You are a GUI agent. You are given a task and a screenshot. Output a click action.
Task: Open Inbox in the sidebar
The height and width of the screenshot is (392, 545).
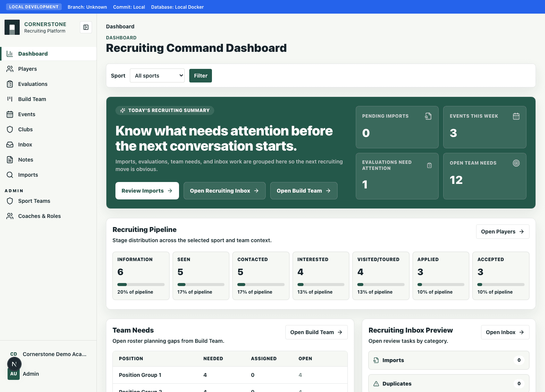coord(48,145)
